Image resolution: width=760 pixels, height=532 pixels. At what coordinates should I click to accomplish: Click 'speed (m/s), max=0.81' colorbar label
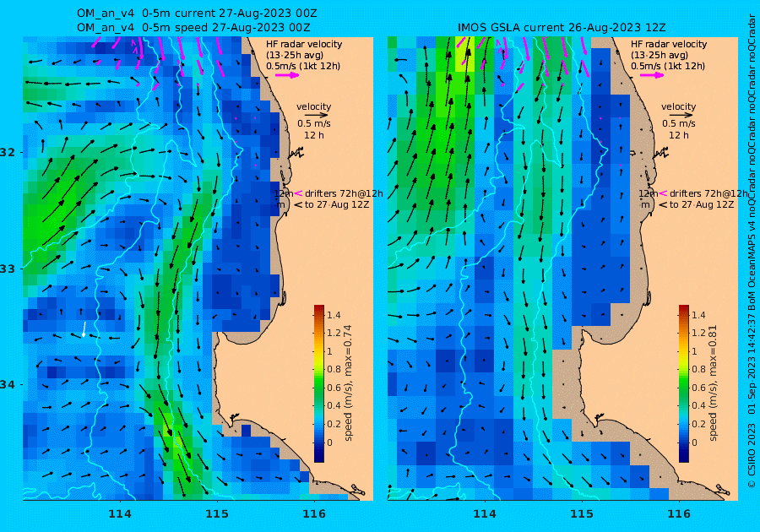(713, 383)
